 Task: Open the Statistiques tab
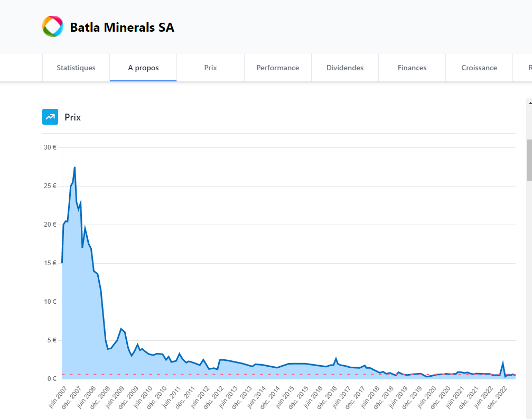pyautogui.click(x=76, y=68)
